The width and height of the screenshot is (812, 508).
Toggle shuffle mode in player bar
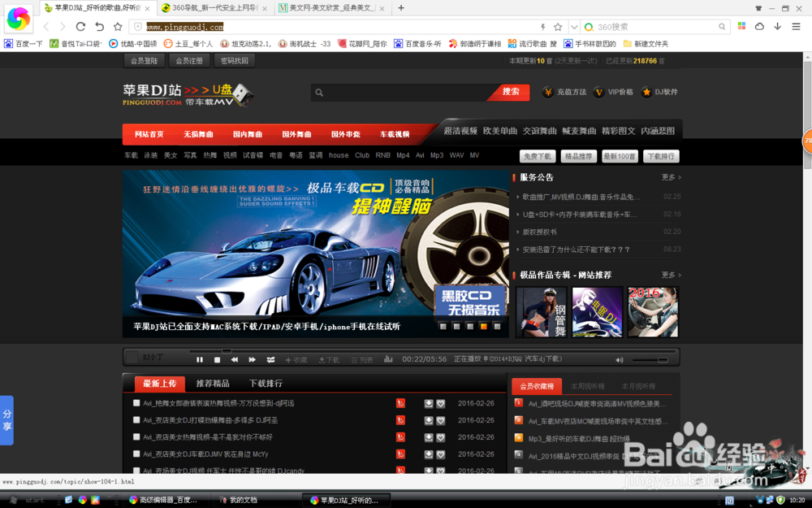[x=270, y=359]
